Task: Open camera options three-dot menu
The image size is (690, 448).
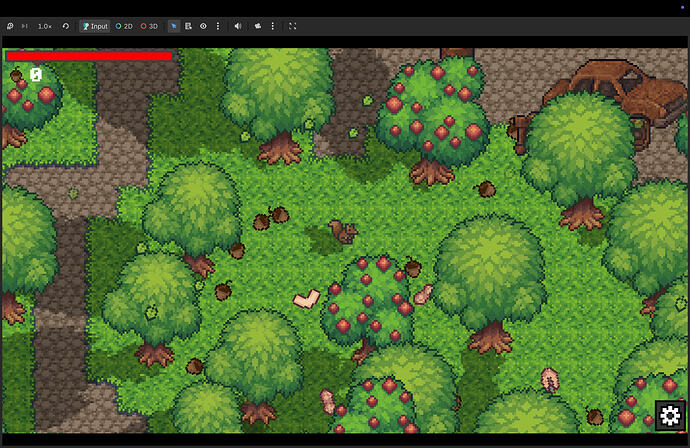Action: coord(273,26)
